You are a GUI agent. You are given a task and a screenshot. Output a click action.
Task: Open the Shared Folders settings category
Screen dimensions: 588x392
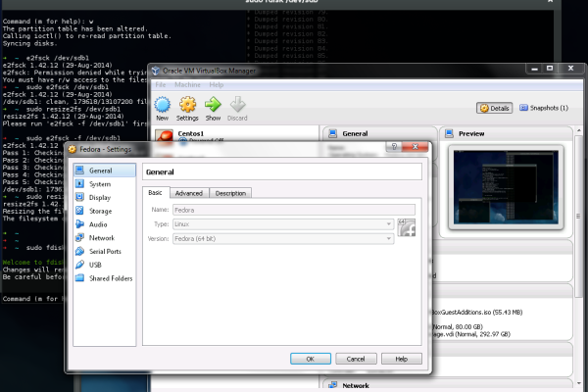tap(105, 278)
